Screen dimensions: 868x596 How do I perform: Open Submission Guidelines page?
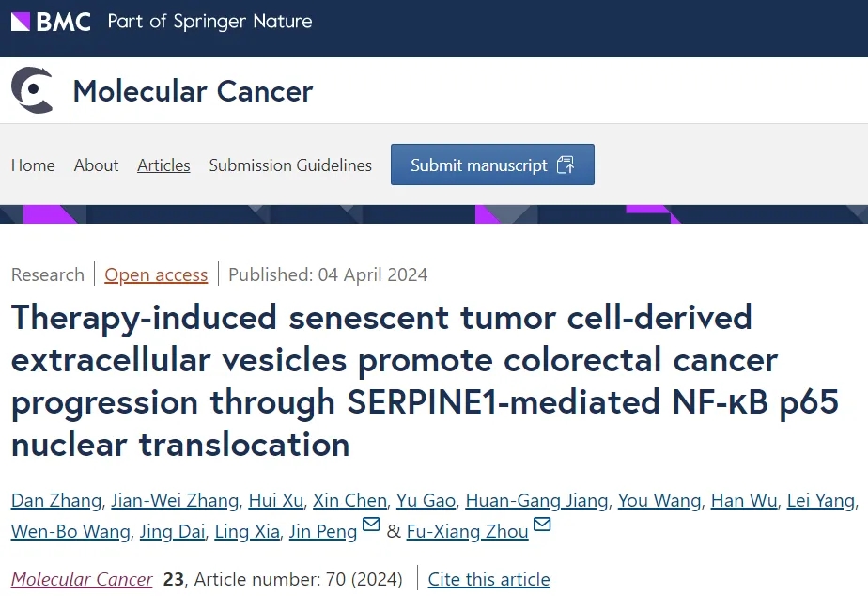tap(290, 165)
